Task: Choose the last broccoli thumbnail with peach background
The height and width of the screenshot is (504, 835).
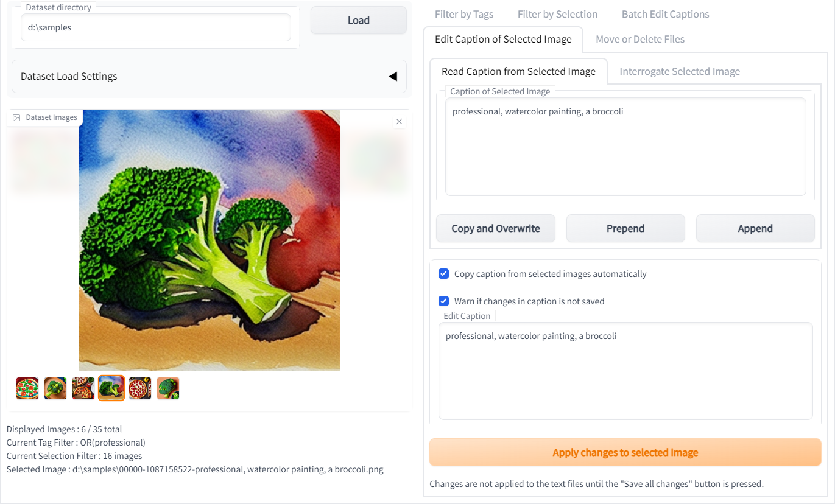Action: point(168,388)
